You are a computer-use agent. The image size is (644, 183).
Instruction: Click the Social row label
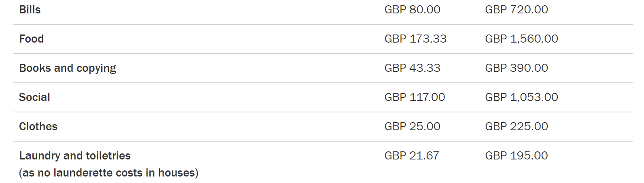coord(34,97)
